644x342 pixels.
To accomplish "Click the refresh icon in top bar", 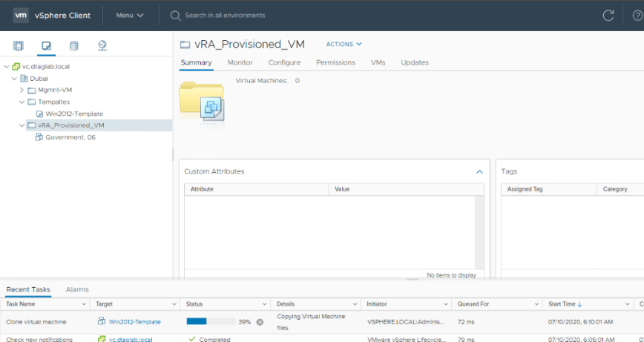I will tap(608, 15).
